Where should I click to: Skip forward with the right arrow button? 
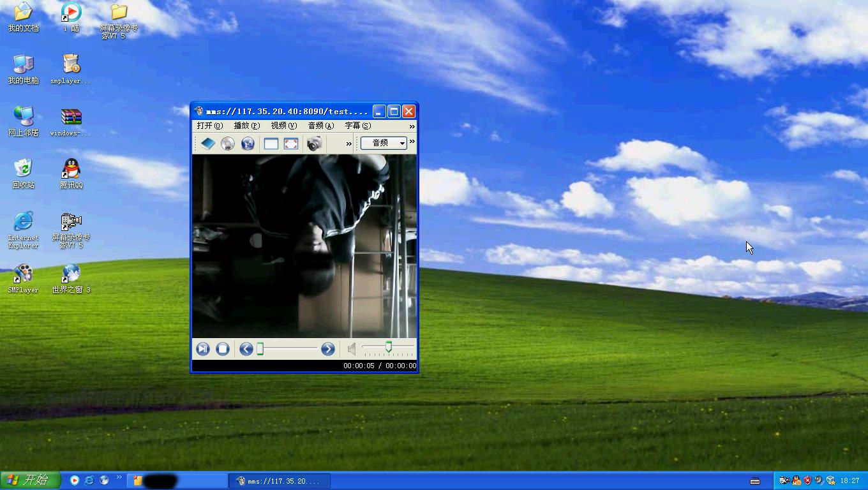pyautogui.click(x=328, y=348)
